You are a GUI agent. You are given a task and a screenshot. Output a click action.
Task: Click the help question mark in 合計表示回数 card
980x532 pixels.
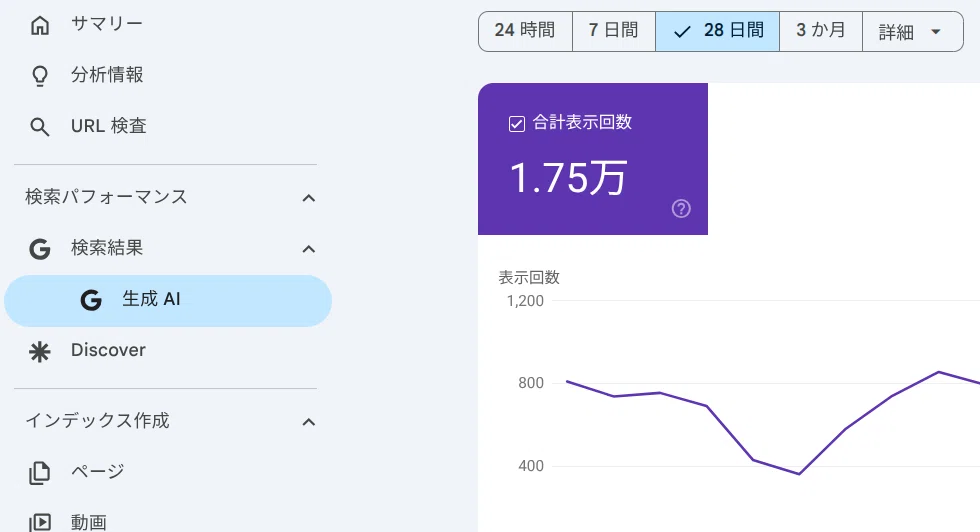coord(681,208)
